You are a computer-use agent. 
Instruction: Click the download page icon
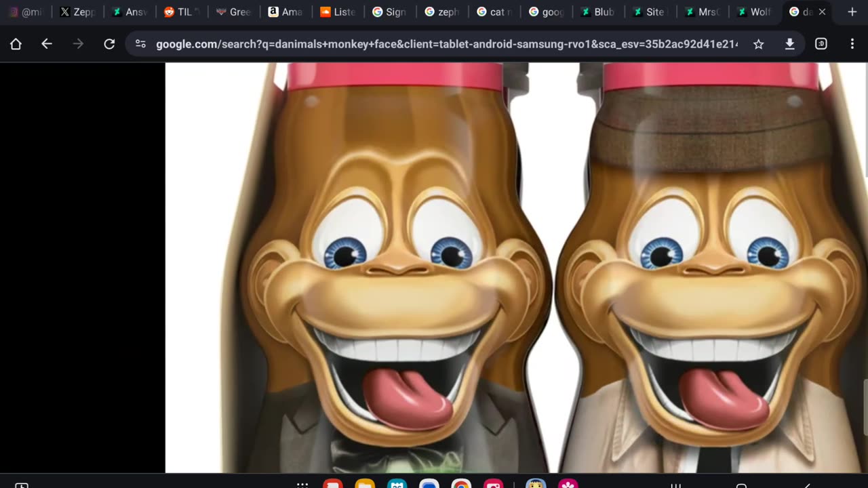point(790,44)
